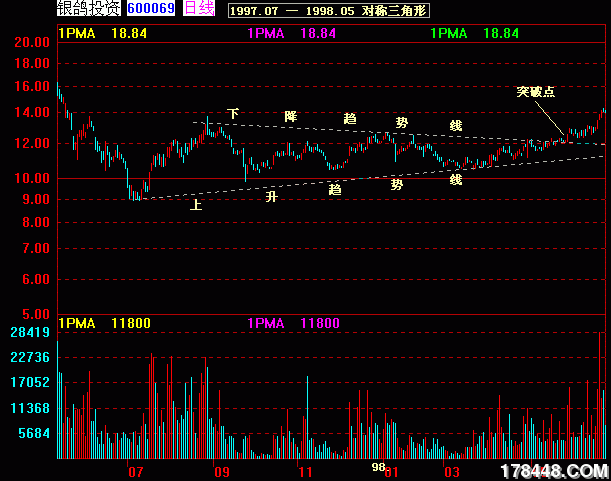Click the 10.00 price axis label
Viewport: 611px width, 481px height.
point(33,178)
